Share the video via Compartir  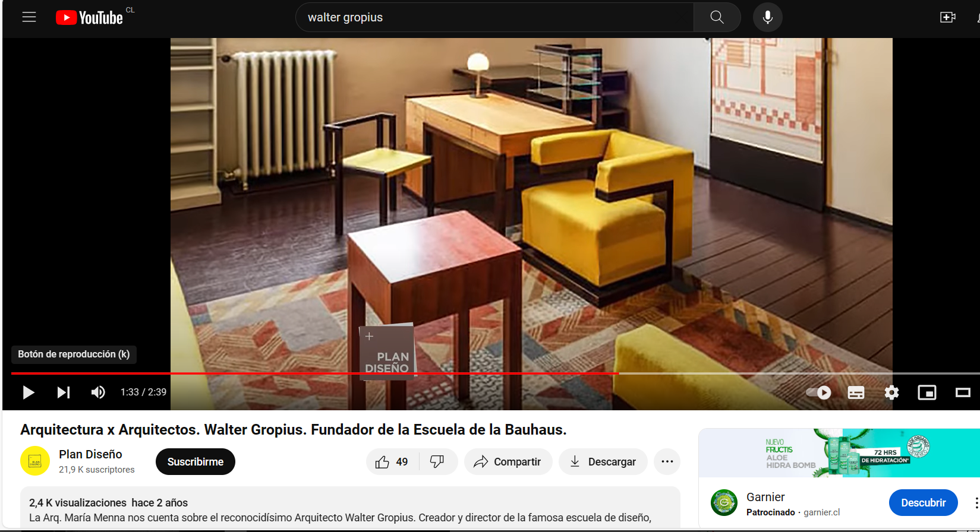[x=508, y=461]
